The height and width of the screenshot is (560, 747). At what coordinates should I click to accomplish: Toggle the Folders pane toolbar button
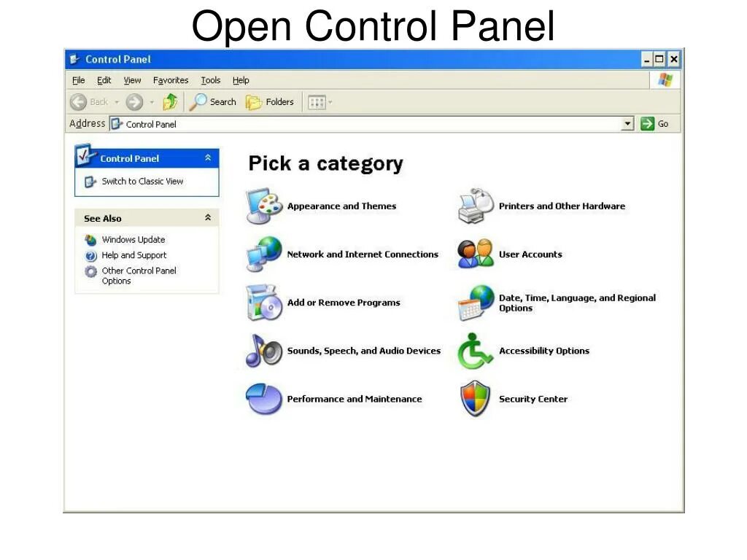pos(270,102)
